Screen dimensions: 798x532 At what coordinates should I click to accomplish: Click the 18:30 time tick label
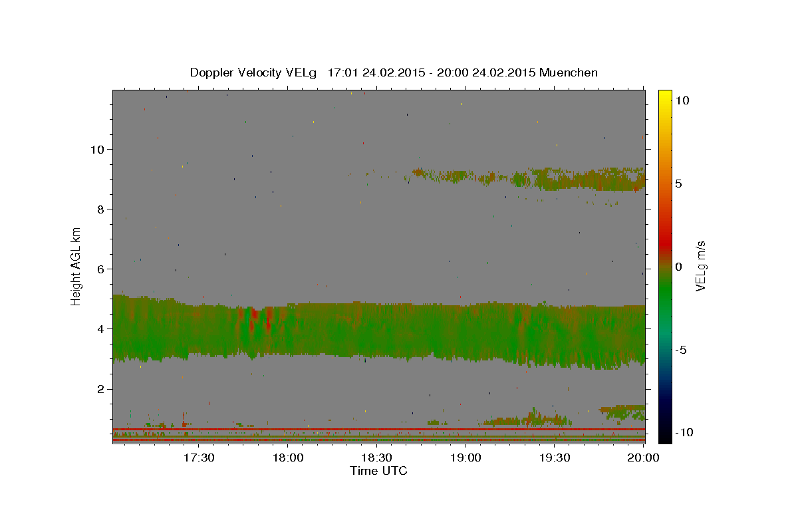click(x=376, y=458)
